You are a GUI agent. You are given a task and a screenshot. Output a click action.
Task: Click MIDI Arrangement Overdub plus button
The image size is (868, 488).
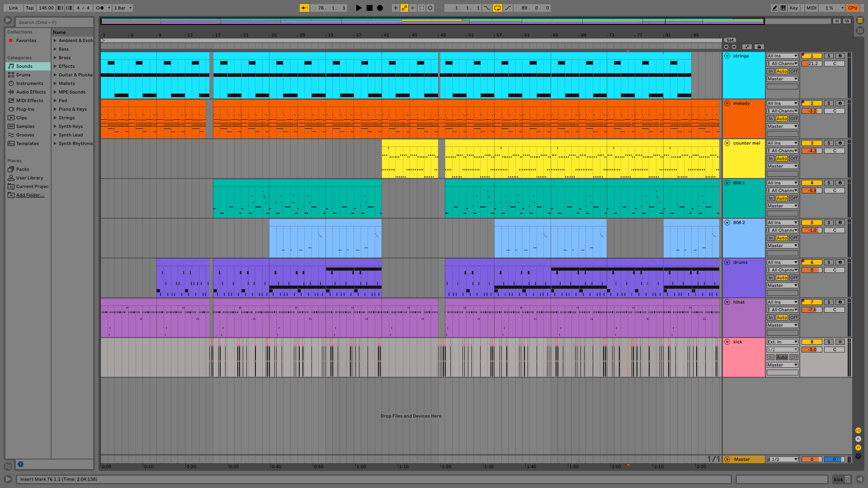click(x=396, y=8)
